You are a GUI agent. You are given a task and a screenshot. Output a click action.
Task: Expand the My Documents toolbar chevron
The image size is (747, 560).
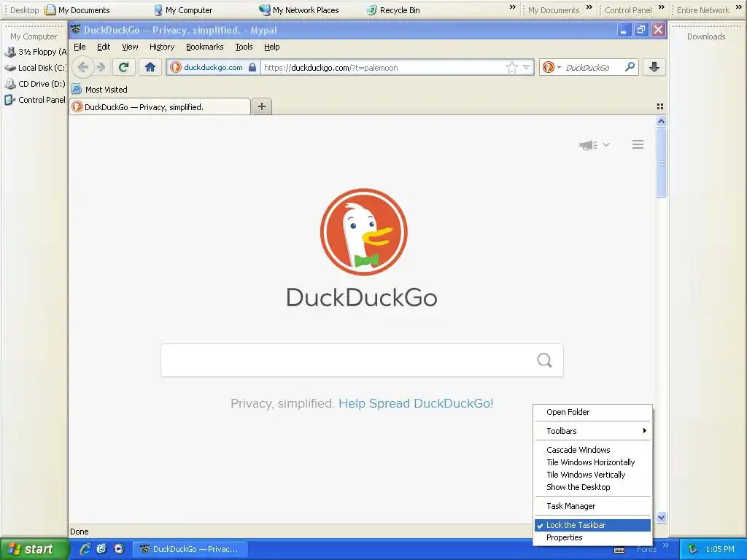tap(589, 7)
